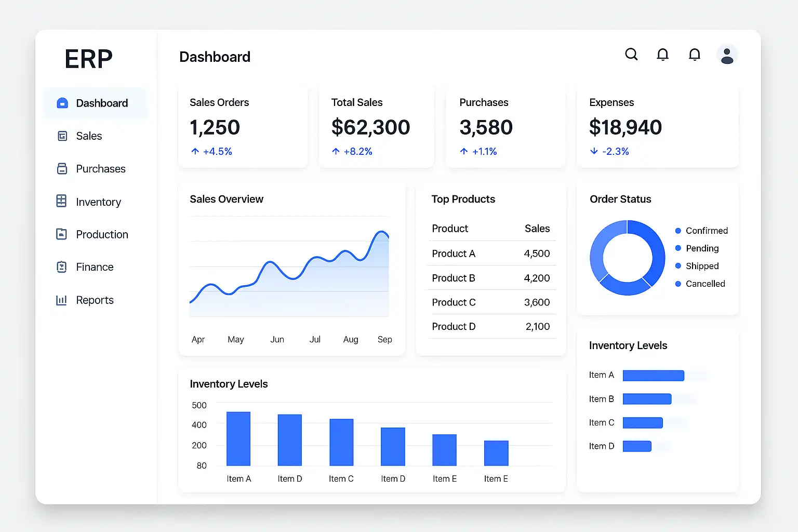The width and height of the screenshot is (798, 532).
Task: Select Dashboard in the sidebar menu
Action: click(96, 103)
